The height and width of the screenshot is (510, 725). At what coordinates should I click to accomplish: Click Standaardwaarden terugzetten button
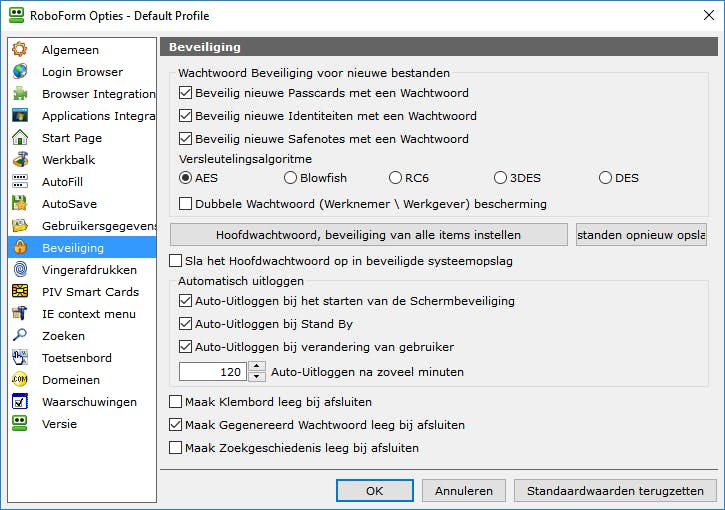click(x=615, y=491)
